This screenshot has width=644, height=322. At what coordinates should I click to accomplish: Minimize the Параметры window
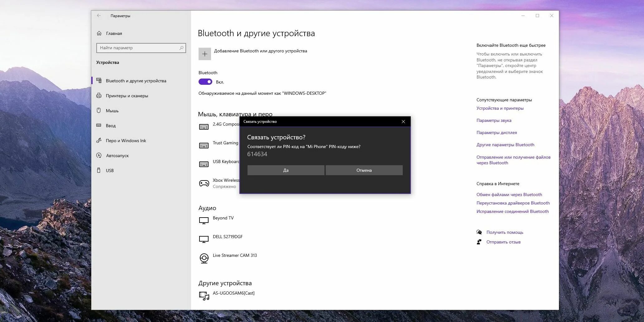(523, 16)
